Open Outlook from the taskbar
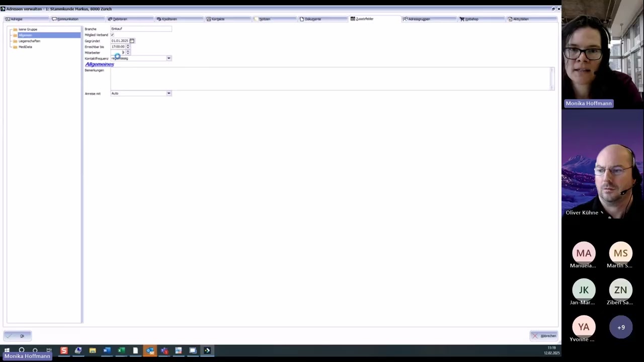Viewport: 644px width, 362px height. tap(150, 350)
